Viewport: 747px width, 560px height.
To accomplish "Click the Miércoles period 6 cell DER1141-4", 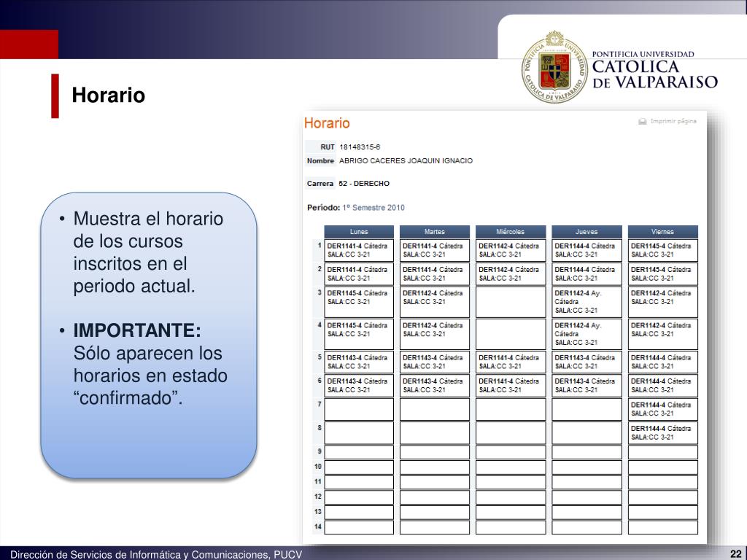I will click(x=510, y=386).
